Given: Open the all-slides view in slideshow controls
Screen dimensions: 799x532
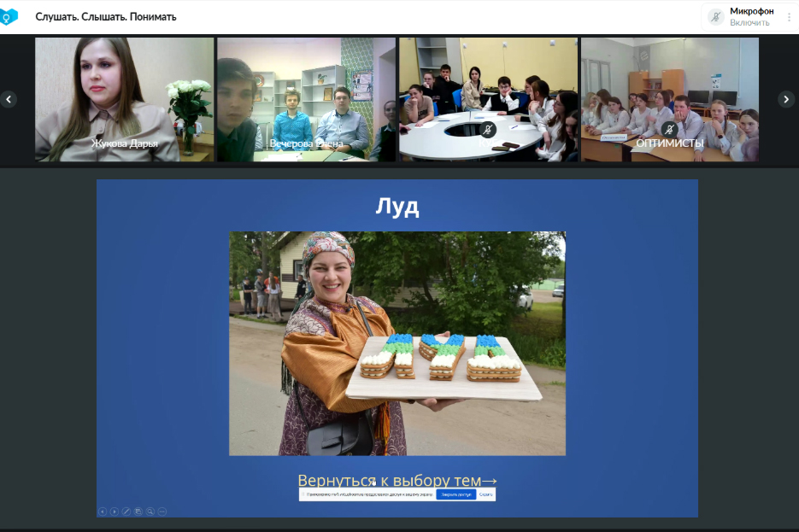Looking at the screenshot, I should click(138, 512).
